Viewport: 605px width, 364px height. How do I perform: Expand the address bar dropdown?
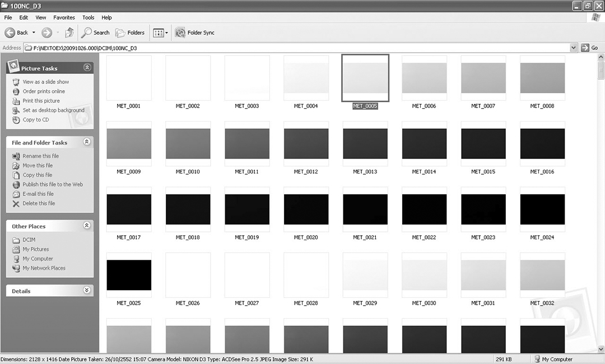[x=573, y=48]
